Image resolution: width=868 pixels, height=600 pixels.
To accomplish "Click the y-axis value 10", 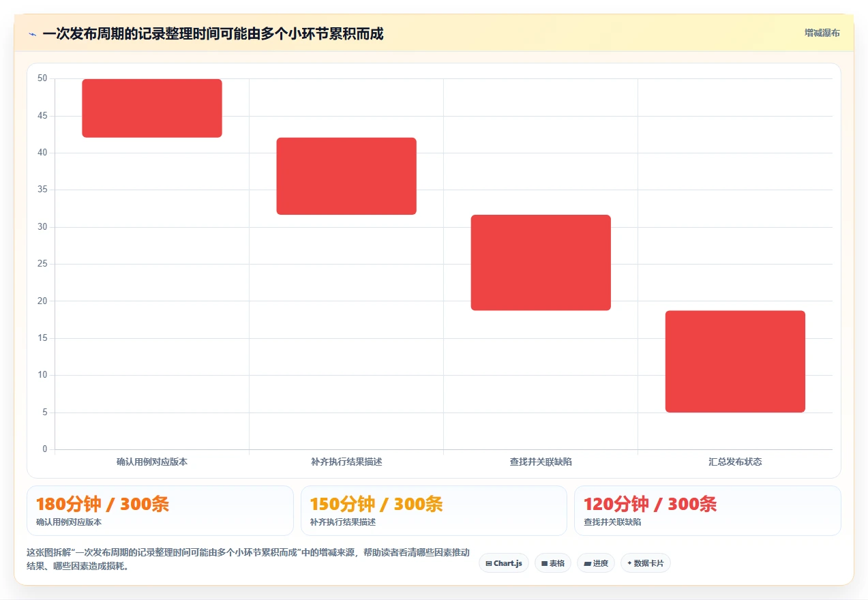I will pos(42,375).
